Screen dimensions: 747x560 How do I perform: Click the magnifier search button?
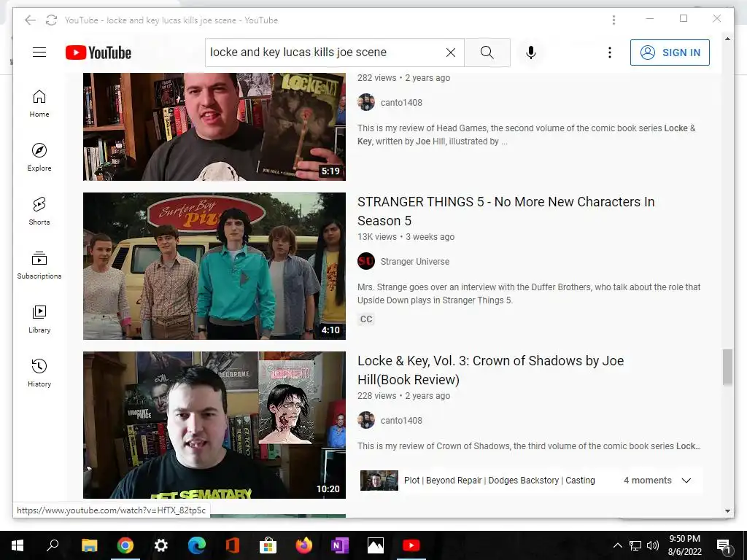487,52
